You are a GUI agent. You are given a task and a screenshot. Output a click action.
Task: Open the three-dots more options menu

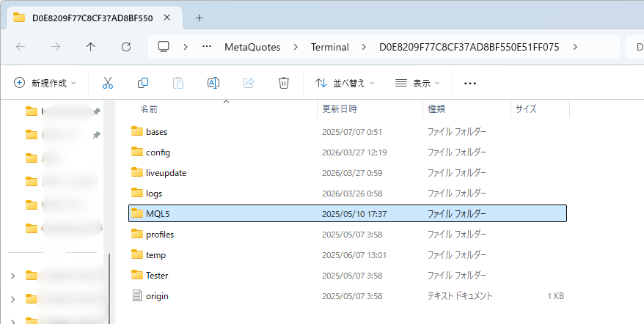pyautogui.click(x=470, y=84)
